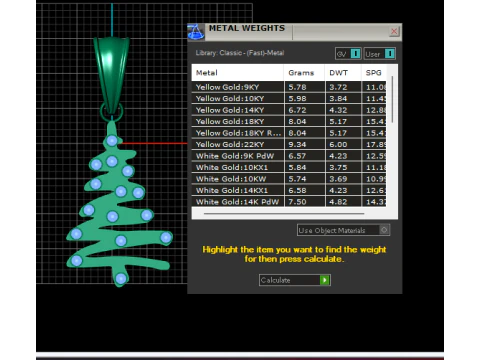Select the Metal column header
Viewport: 480px width, 360px height.
(238, 73)
